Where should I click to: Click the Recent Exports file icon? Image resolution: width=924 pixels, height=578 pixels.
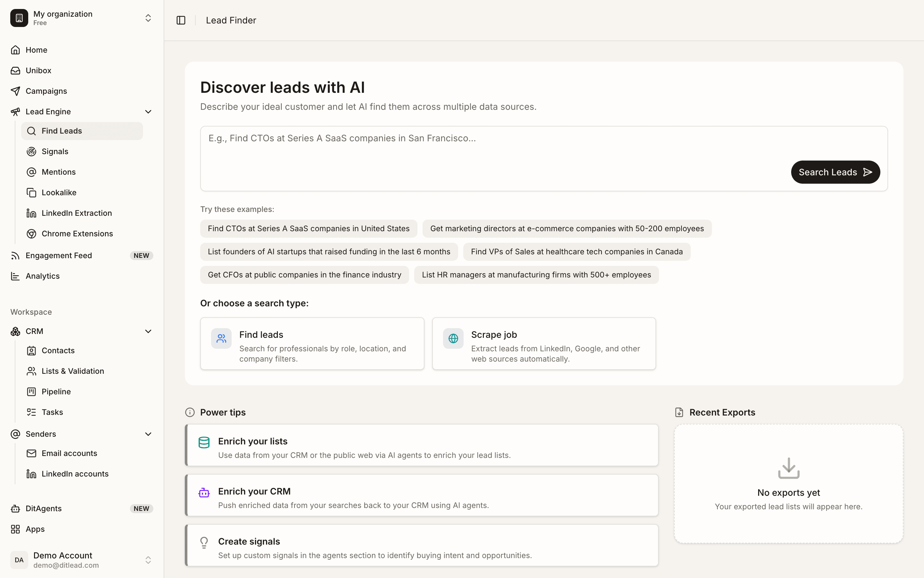pyautogui.click(x=679, y=413)
